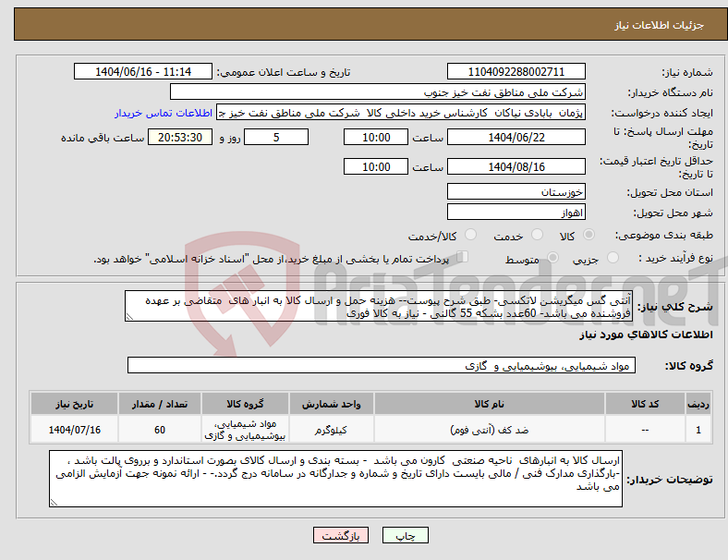This screenshot has height=560, width=728.
Task: Click the need number field 1104092288002711
Action: (516, 72)
